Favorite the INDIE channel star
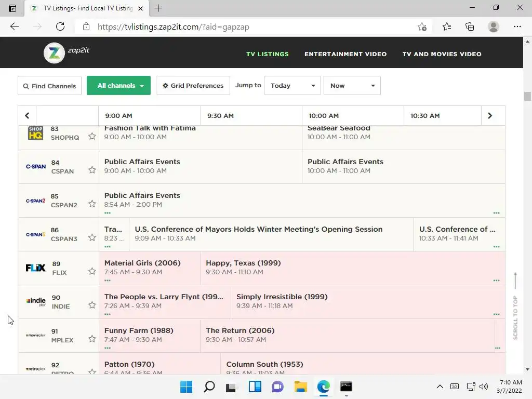The image size is (532, 399). [x=92, y=305]
